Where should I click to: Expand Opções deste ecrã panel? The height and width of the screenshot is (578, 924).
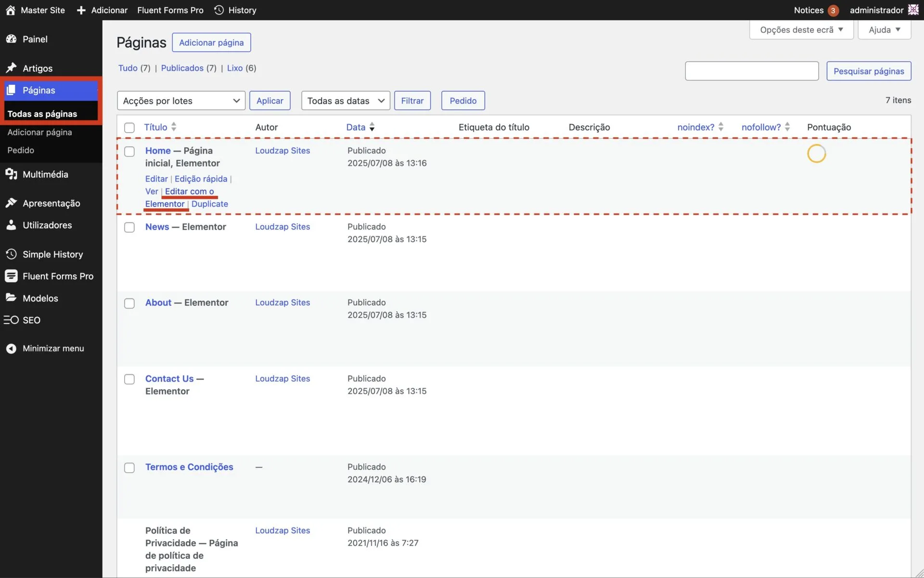click(x=801, y=30)
